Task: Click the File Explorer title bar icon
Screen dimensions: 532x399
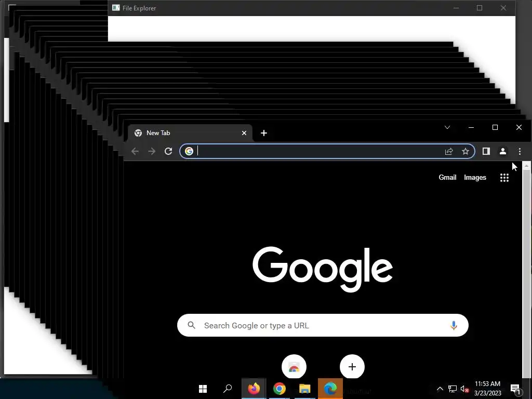Action: 116,8
